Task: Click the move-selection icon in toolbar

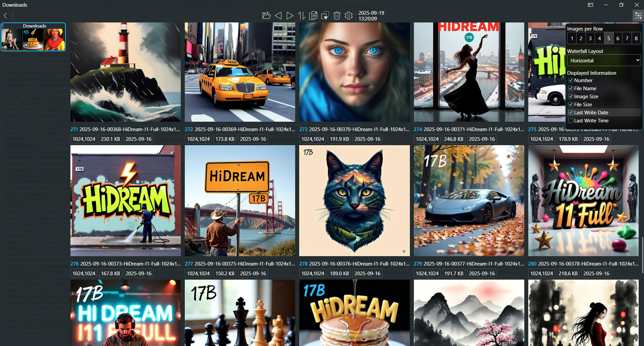Action: pyautogui.click(x=325, y=15)
